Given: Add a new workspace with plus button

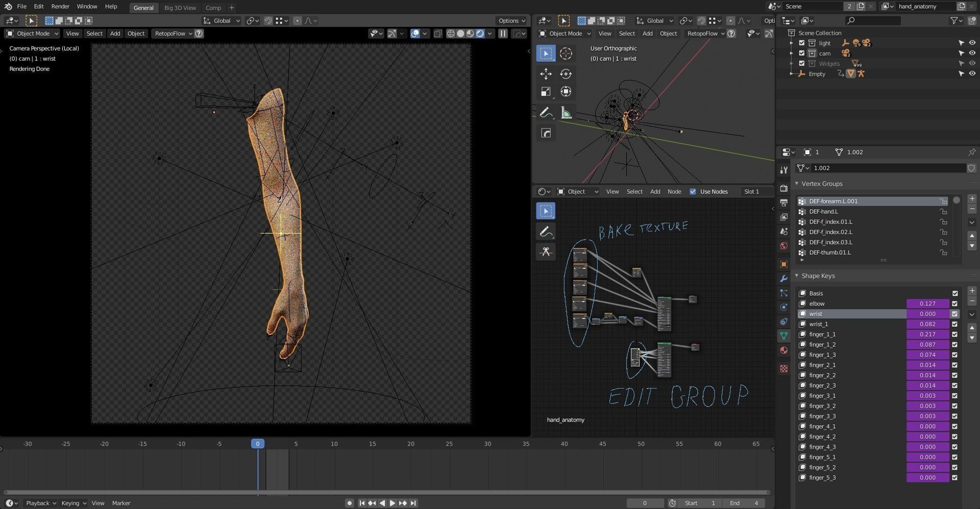Looking at the screenshot, I should click(x=231, y=8).
